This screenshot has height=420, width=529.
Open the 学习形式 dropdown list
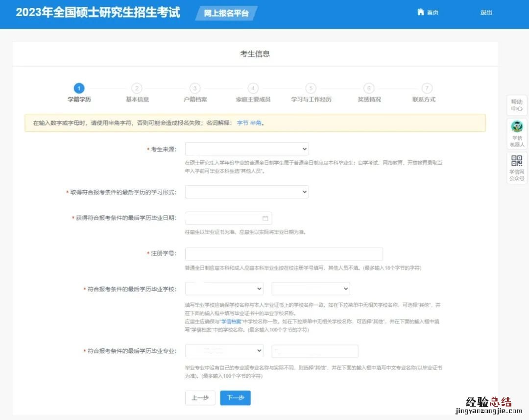(247, 192)
